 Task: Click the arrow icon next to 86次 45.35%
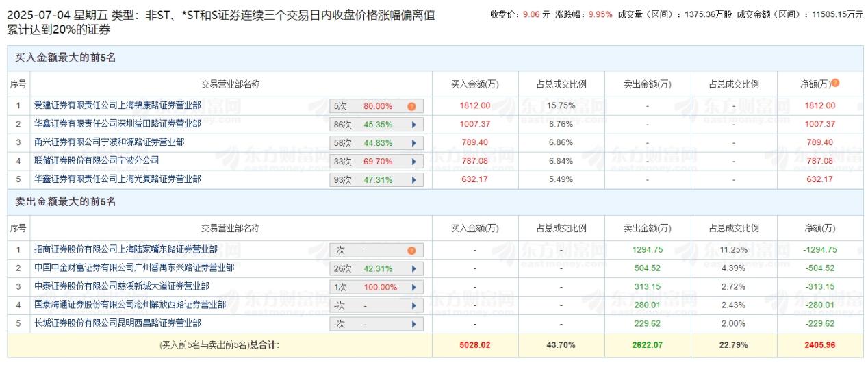[413, 125]
